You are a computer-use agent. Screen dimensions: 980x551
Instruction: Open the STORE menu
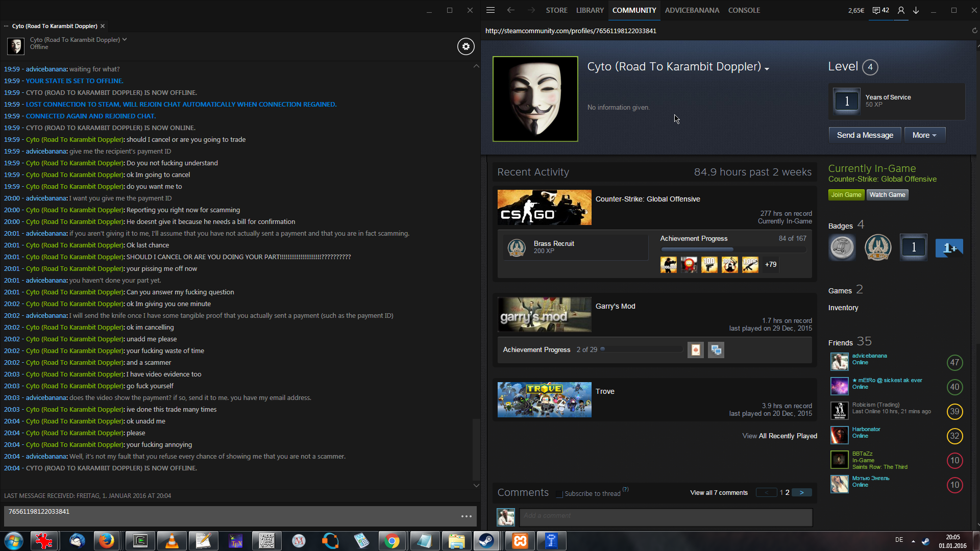point(556,10)
